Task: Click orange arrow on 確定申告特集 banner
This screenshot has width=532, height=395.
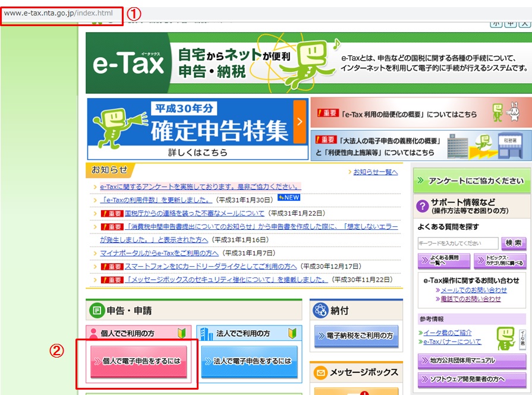Action: 300,122
